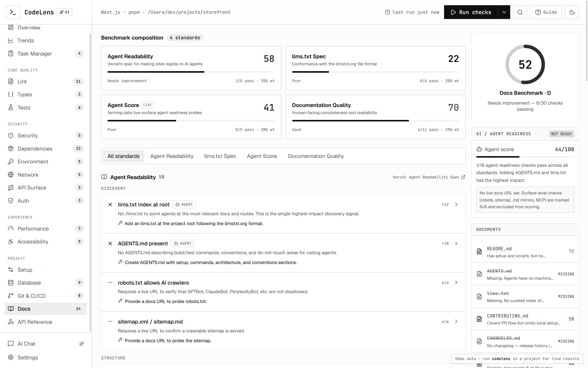588x368 pixels.
Task: Open the search magnifier icon
Action: click(x=520, y=12)
